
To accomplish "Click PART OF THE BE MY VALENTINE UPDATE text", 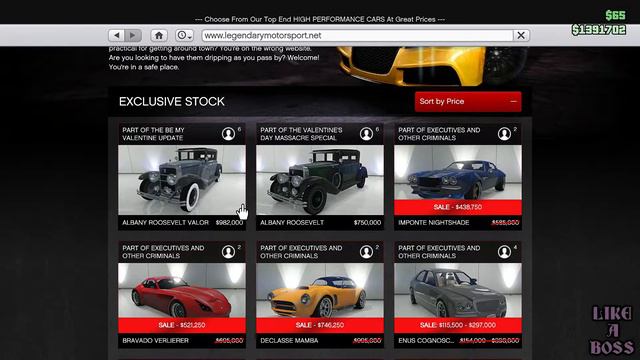I will 153,134.
